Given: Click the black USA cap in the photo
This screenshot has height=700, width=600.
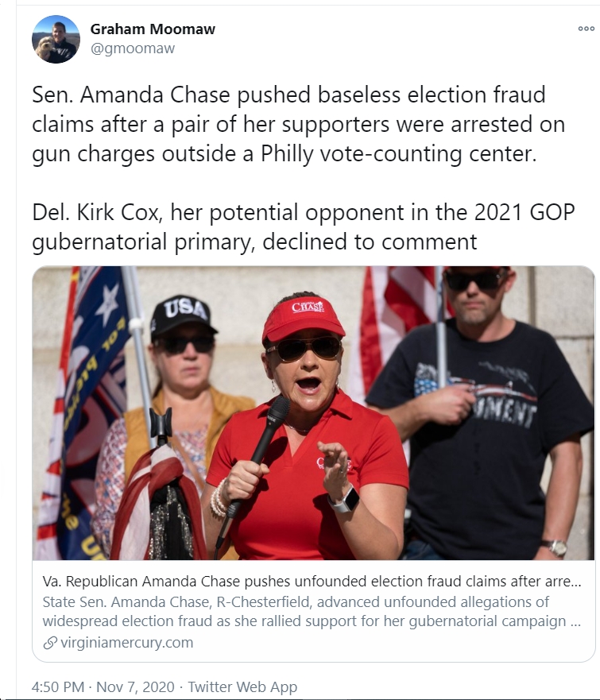Looking at the screenshot, I should (x=183, y=317).
